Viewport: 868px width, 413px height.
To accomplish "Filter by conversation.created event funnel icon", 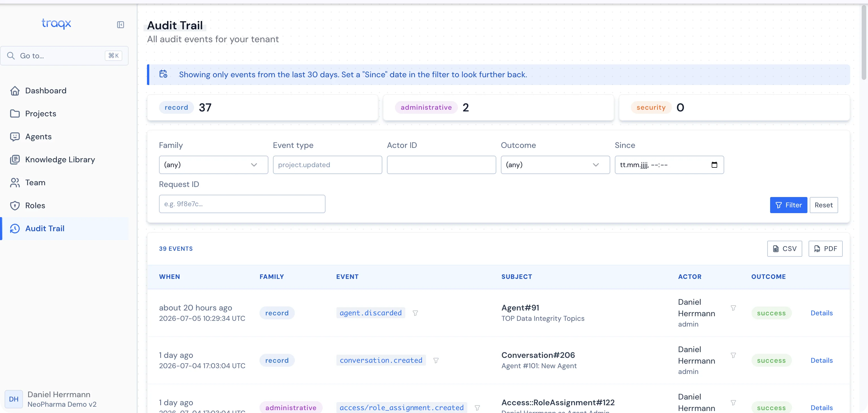I will tap(436, 360).
